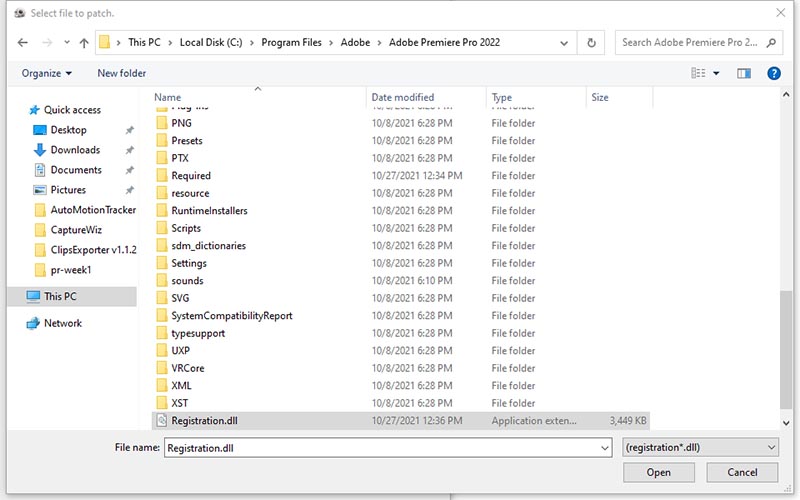Click the file list scrollbar up arrow
The image size is (800, 500).
(786, 94)
